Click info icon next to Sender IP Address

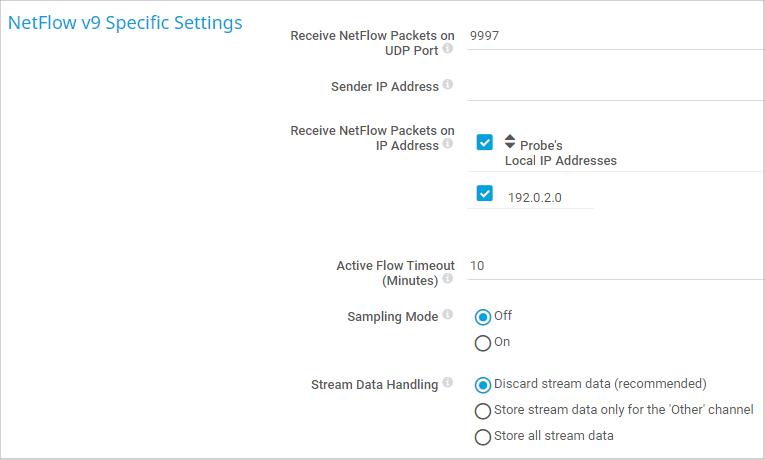point(448,85)
